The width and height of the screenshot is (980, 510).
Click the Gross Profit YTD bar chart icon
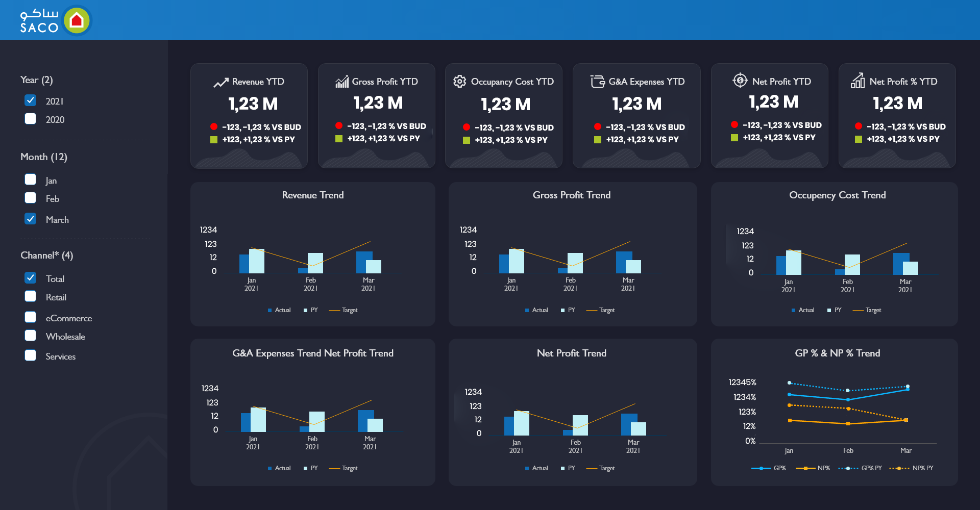click(x=341, y=81)
